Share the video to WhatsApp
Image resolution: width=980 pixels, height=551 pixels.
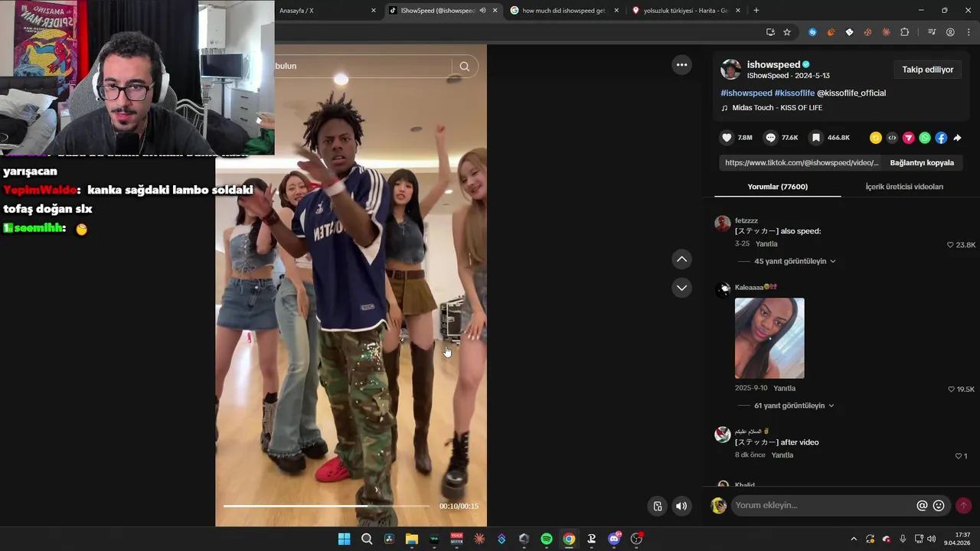pos(925,138)
